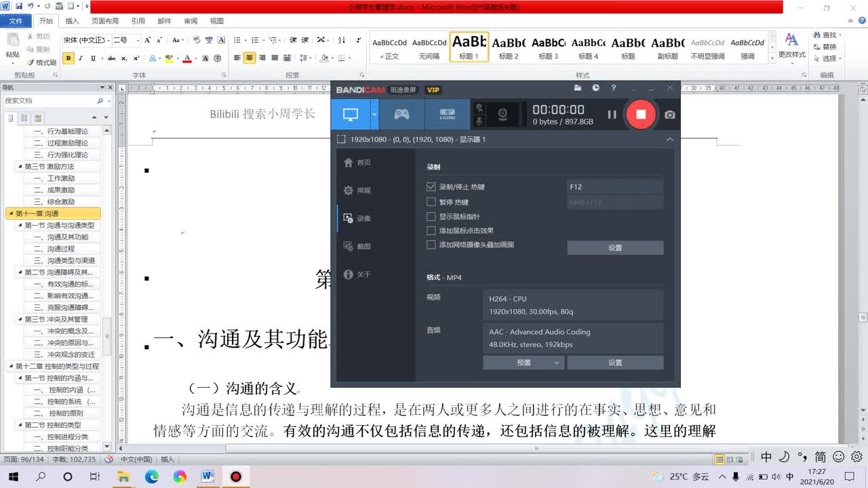Apply yellow text highlight color
This screenshot has width=868, height=488.
pos(169,58)
